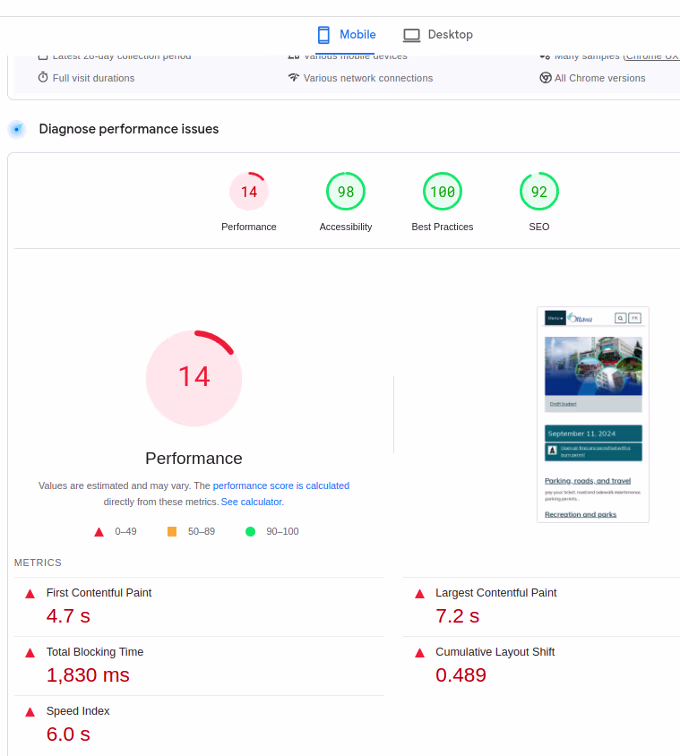Open the 'See calculator' link

252,502
